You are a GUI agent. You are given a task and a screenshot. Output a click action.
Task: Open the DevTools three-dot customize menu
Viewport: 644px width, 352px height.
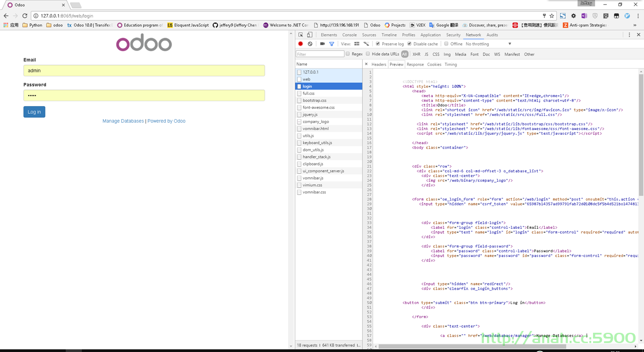tap(629, 35)
